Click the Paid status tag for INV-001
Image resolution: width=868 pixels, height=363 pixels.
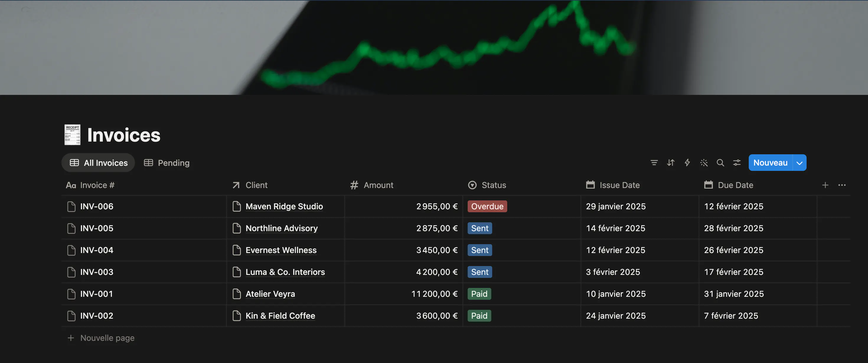[479, 294]
